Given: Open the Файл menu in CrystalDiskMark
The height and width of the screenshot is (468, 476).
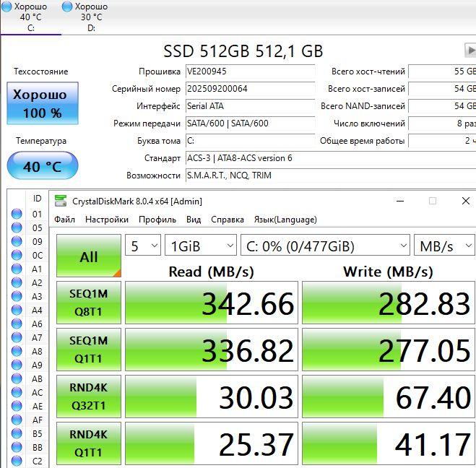Looking at the screenshot, I should (64, 220).
